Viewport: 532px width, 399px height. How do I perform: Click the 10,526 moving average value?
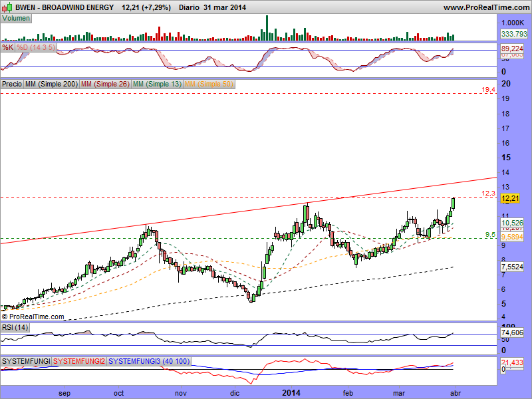pyautogui.click(x=512, y=223)
